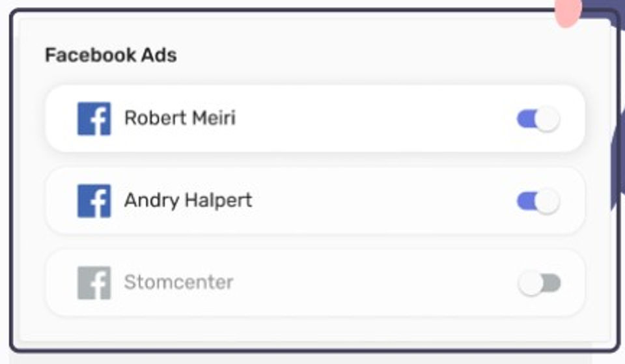
Task: Click the Facebook icon beside Robert Meiri
Action: (x=94, y=119)
